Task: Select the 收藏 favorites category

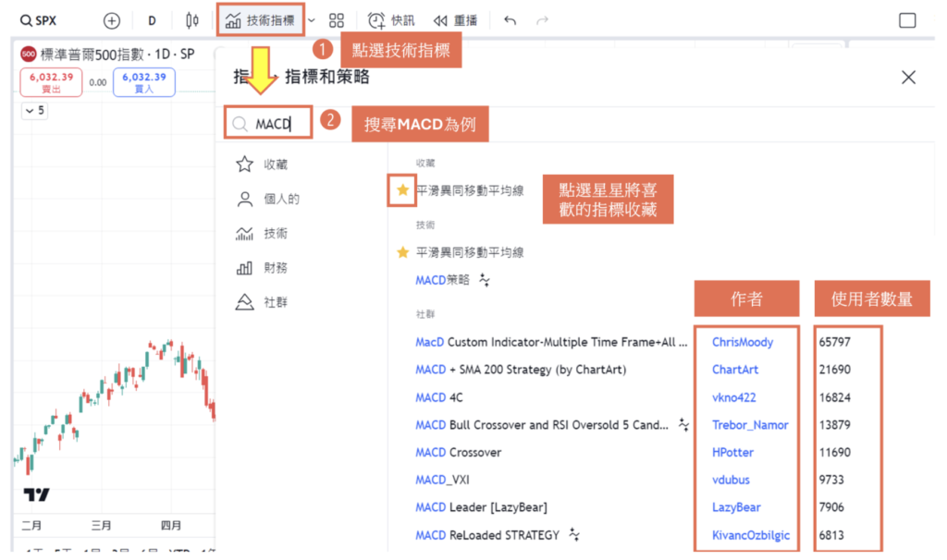Action: 262,164
